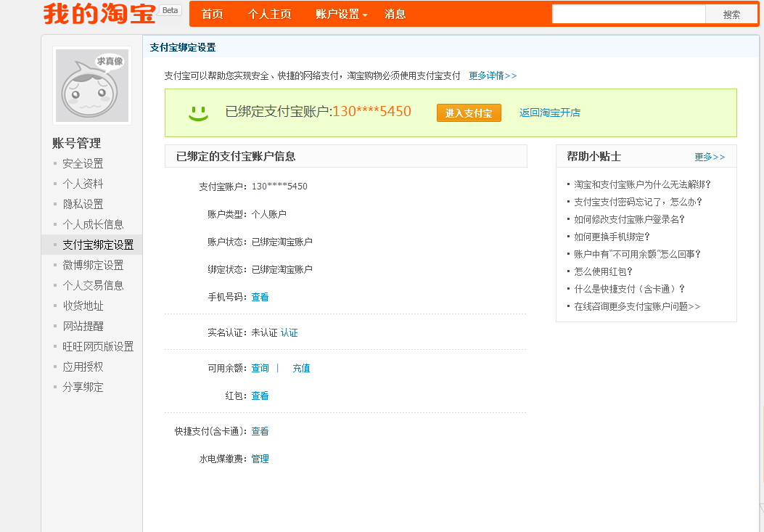The width and height of the screenshot is (764, 532).
Task: Go to 个人主页 in top navigation
Action: coord(269,14)
